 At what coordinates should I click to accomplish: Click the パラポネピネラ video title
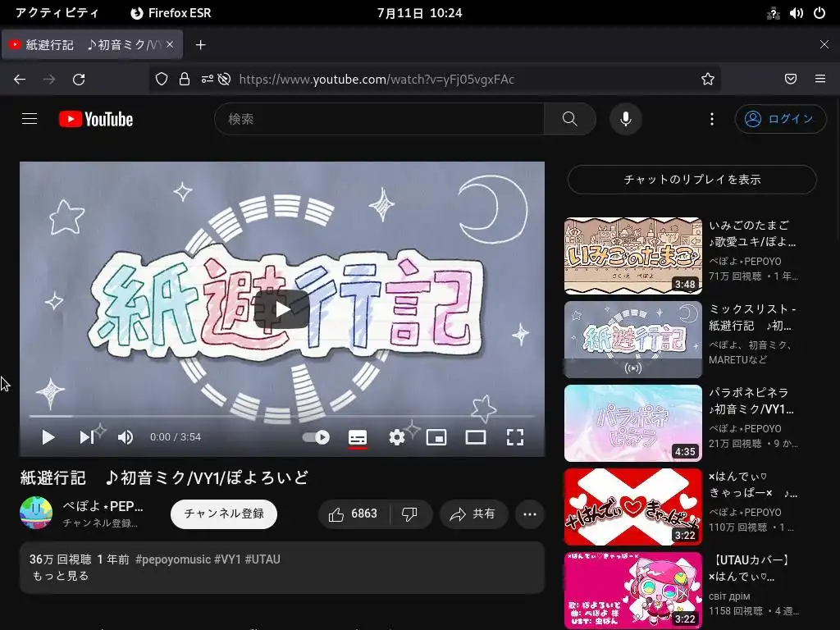point(751,400)
